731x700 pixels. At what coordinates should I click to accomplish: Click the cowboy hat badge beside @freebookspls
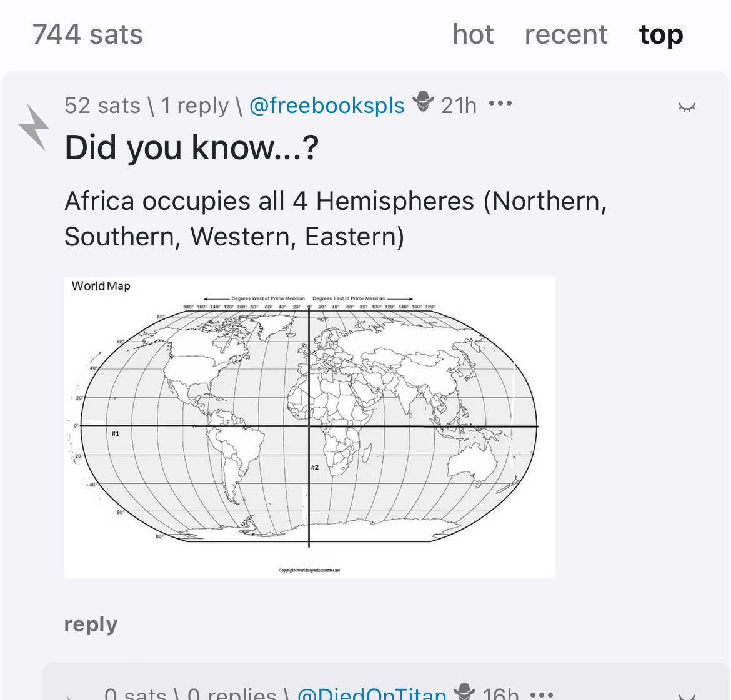coord(423,104)
